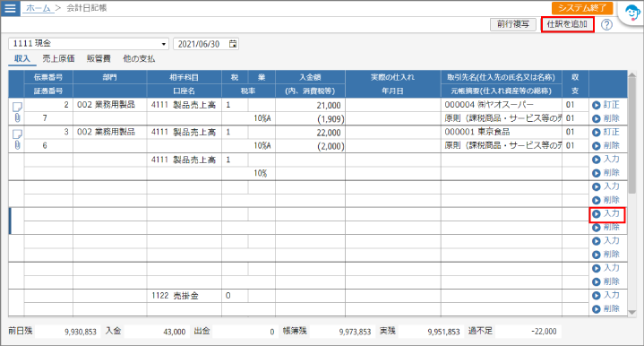This screenshot has height=346, width=644.
Task: Open memo note icon for slip number 3
Action: click(17, 134)
